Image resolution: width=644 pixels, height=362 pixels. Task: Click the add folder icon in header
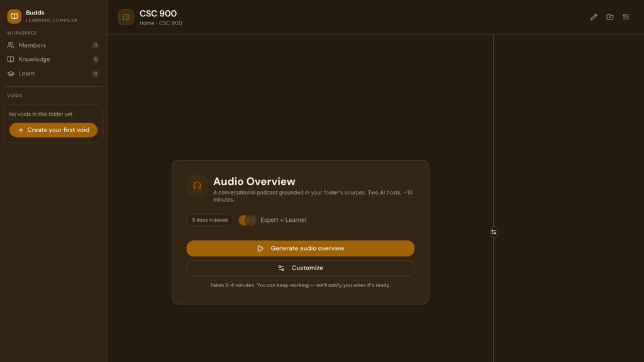610,17
